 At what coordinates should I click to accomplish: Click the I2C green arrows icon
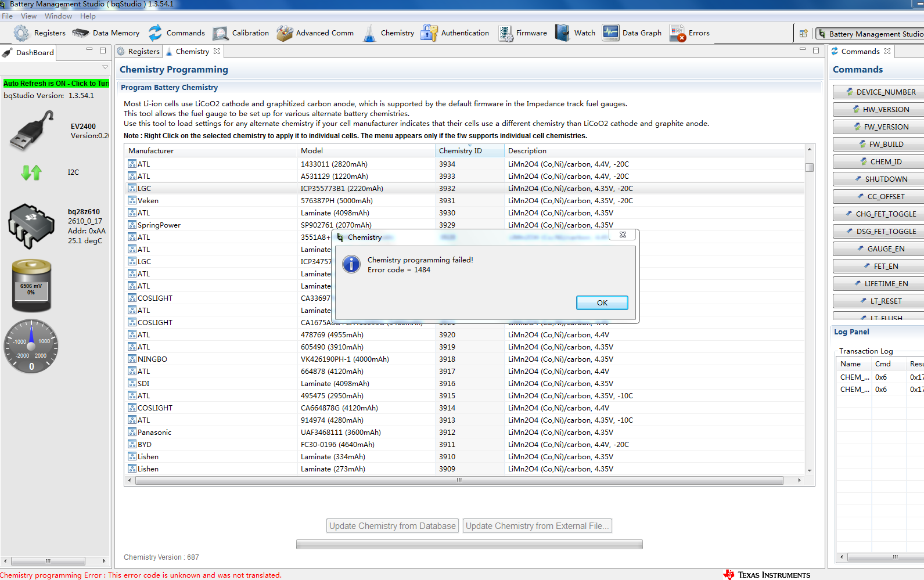pos(31,172)
